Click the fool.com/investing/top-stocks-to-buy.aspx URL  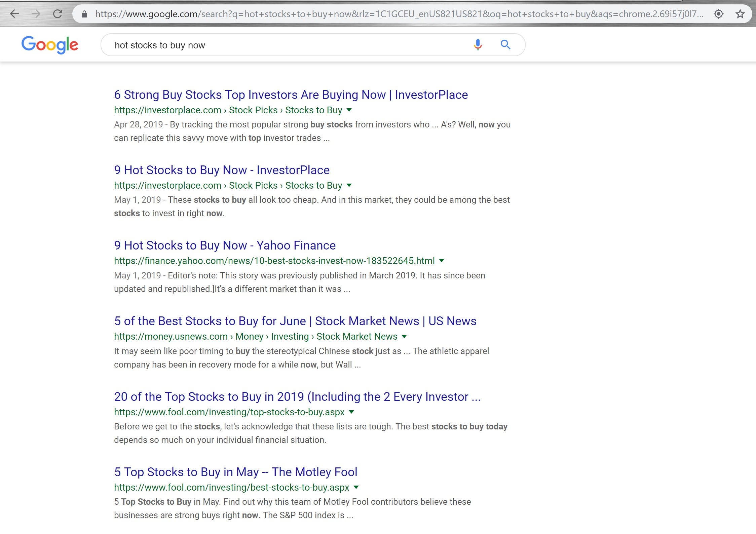point(229,412)
